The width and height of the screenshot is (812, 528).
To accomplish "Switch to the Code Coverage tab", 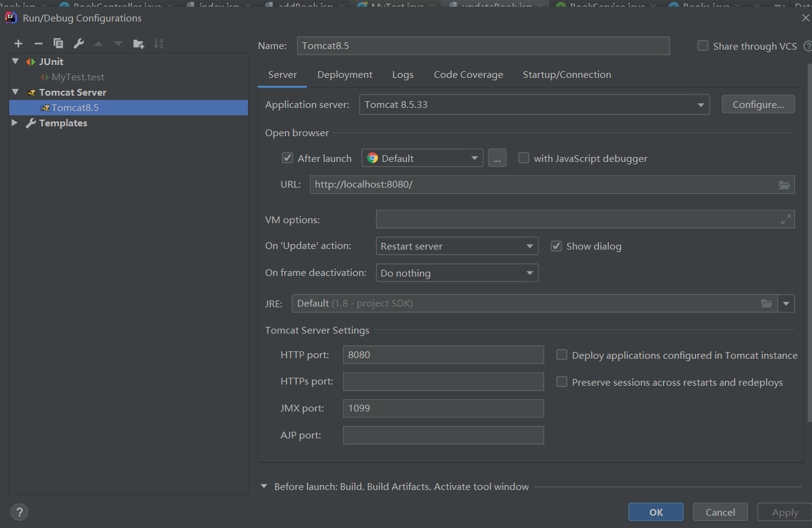I will 468,75.
